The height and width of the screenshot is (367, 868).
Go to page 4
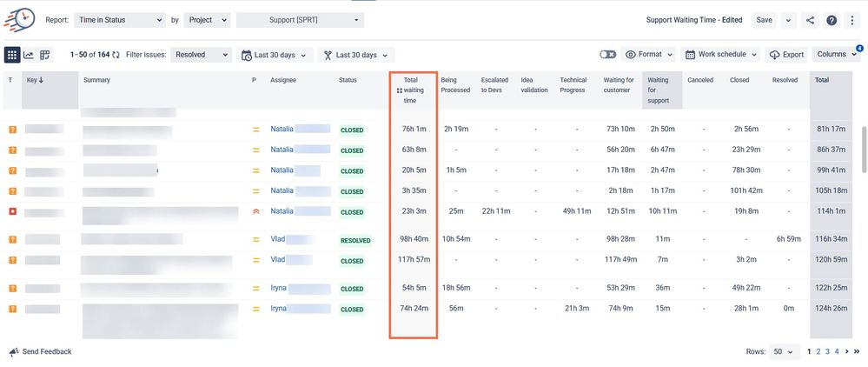tap(837, 351)
